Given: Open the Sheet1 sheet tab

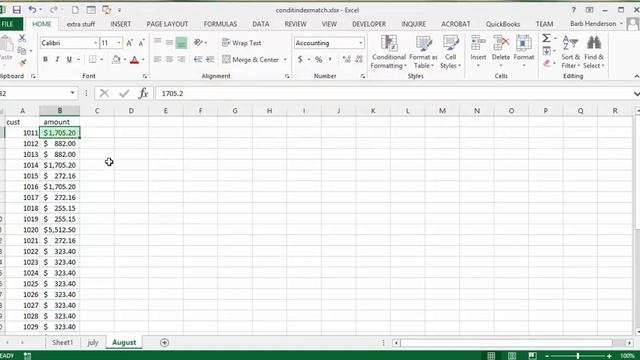Looking at the screenshot, I should (x=62, y=342).
